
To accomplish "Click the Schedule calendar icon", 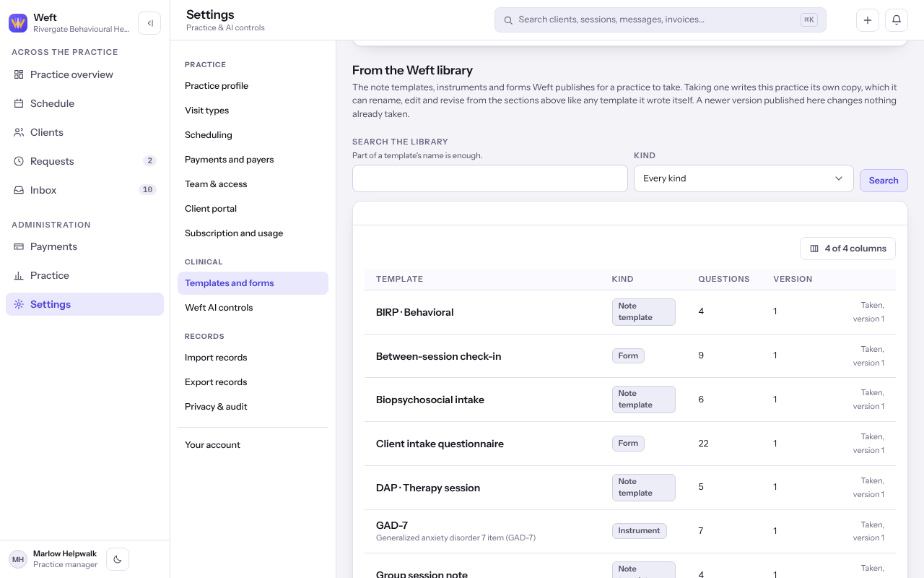I will (x=19, y=103).
